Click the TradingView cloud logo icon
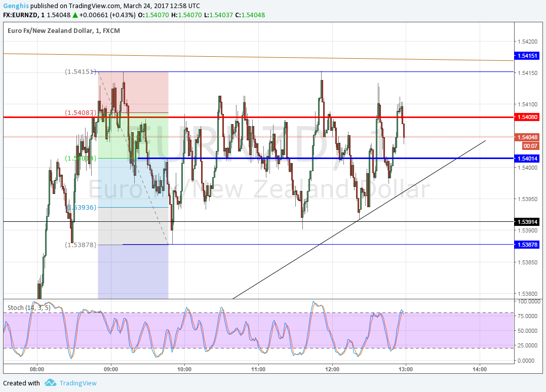This screenshot has height=392, width=546. 51,382
